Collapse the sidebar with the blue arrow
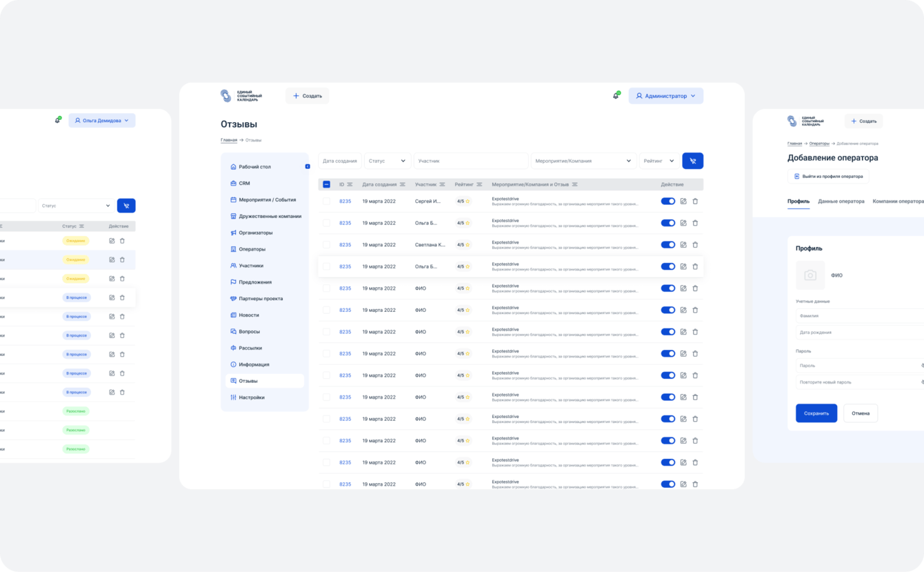Viewport: 924px width, 572px height. point(308,166)
